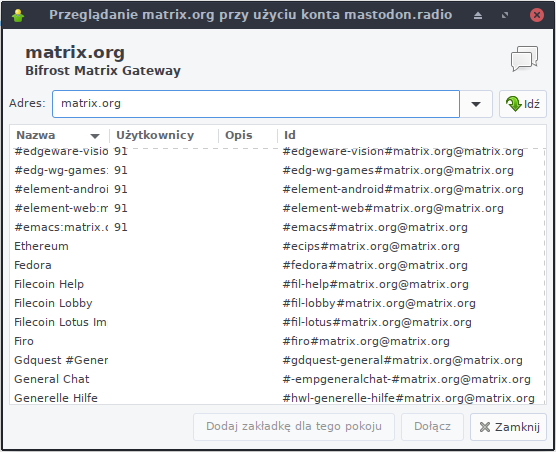Select the Ethereum room row
The width and height of the screenshot is (556, 452).
(x=277, y=246)
